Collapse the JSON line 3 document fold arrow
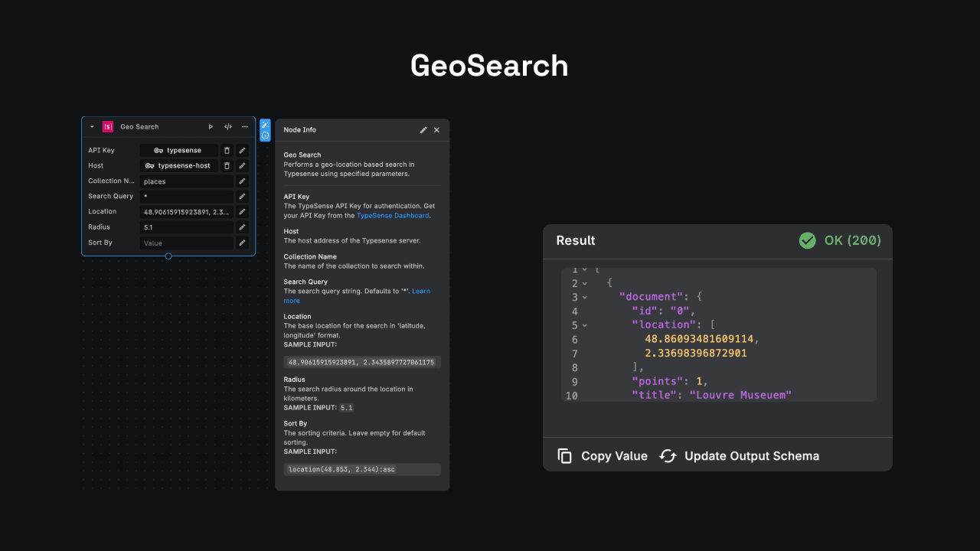Viewport: 980px width, 551px height. coord(585,297)
